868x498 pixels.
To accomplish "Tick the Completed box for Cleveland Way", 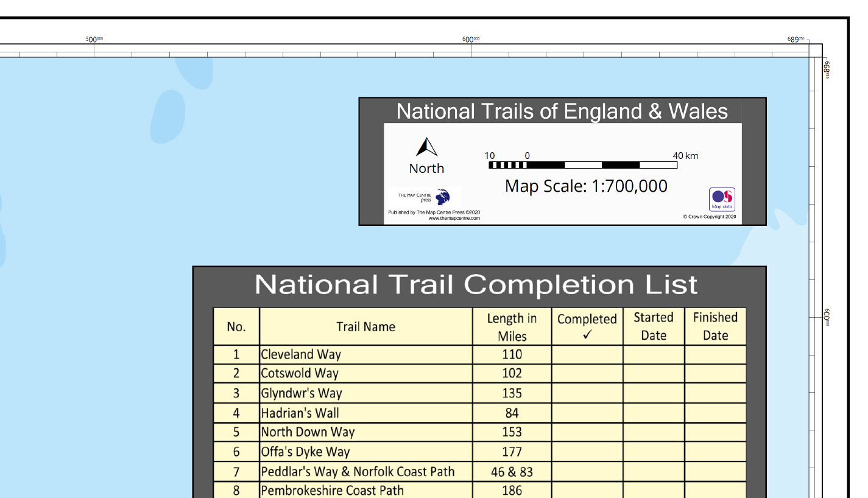I will [x=586, y=354].
